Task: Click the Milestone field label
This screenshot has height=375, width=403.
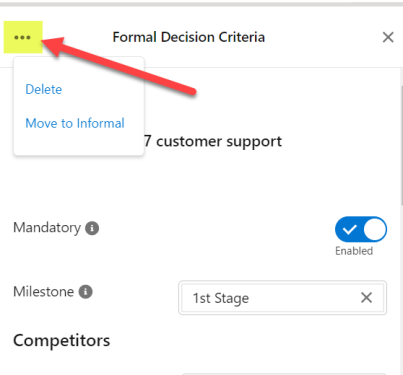Action: [44, 292]
